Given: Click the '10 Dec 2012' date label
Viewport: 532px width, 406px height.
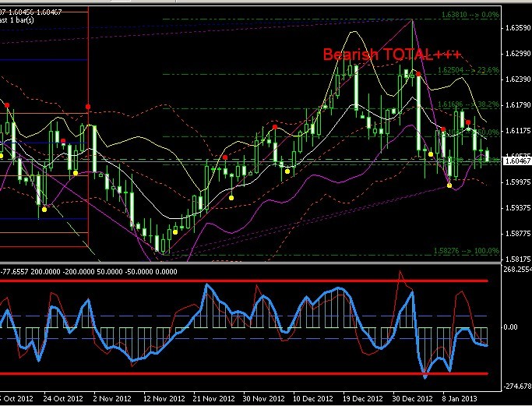Looking at the screenshot, I should [313, 398].
